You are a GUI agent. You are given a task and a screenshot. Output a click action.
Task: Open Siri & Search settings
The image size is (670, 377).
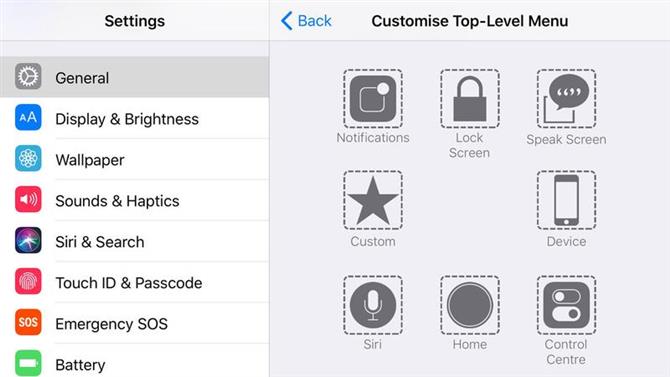click(x=135, y=242)
